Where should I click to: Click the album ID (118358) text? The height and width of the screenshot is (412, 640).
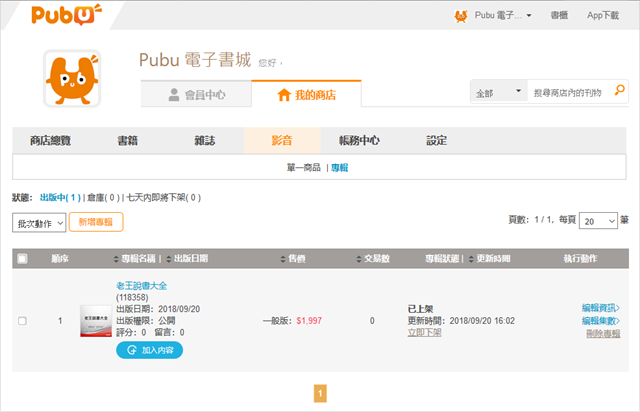(x=132, y=297)
